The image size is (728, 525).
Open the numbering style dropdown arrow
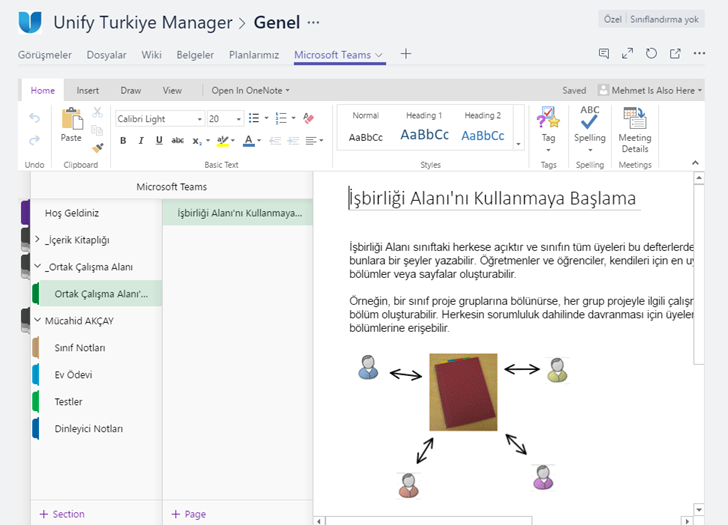[x=293, y=118]
